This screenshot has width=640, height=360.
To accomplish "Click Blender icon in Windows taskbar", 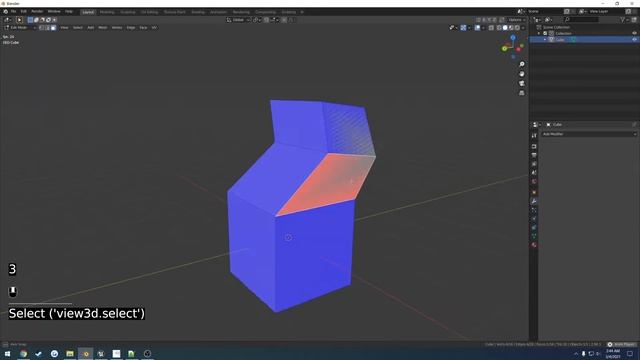I will click(86, 354).
